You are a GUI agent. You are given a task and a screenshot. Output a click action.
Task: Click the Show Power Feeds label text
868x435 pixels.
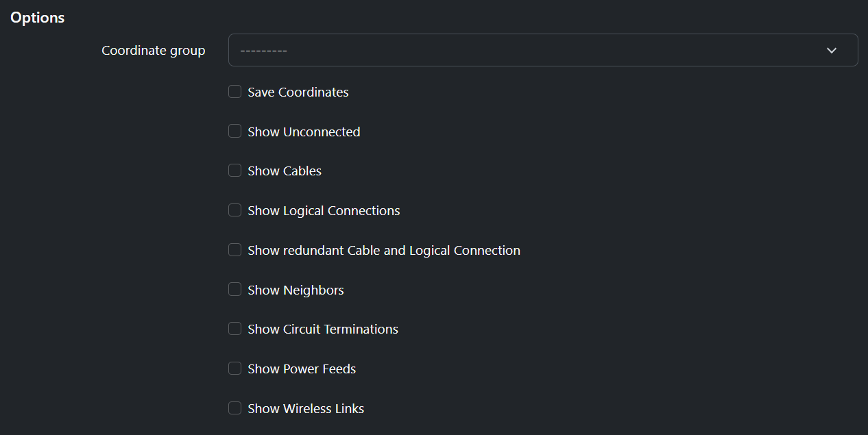(x=302, y=368)
